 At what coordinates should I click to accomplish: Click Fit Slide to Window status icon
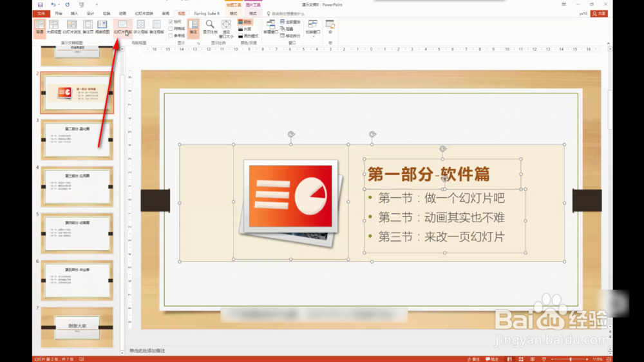pyautogui.click(x=609, y=359)
